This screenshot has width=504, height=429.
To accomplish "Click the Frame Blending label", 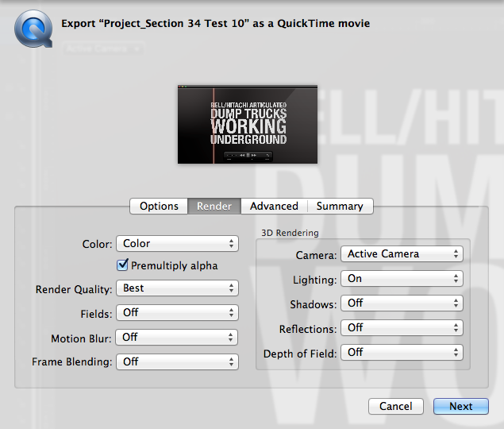I will [x=72, y=361].
